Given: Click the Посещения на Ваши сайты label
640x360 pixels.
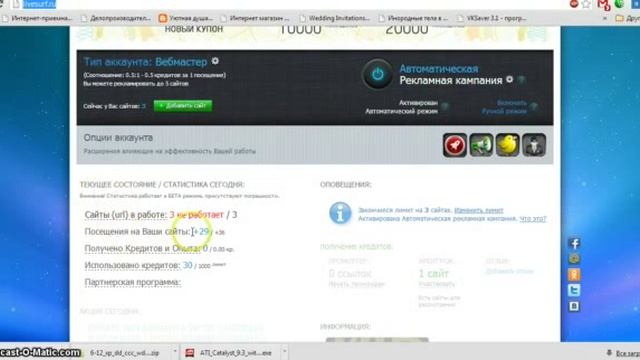Looking at the screenshot, I should 138,231.
